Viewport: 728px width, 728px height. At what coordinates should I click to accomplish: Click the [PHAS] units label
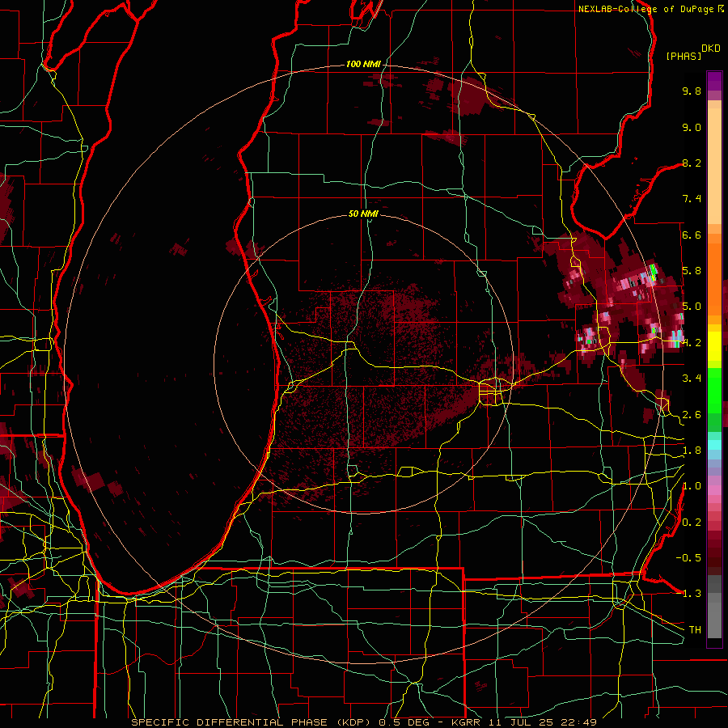pyautogui.click(x=684, y=56)
